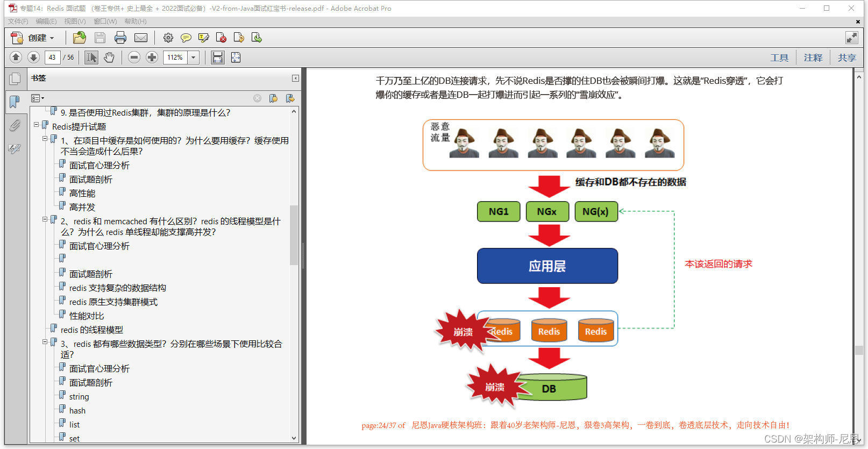Collapse bookmark 2、redis 和 memcached 有什么区别

tap(45, 219)
